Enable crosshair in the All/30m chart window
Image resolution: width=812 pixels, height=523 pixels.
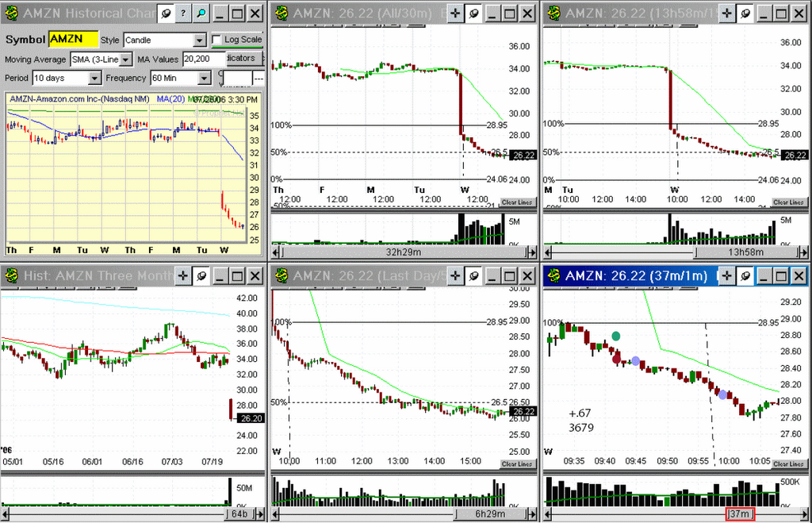pos(454,13)
